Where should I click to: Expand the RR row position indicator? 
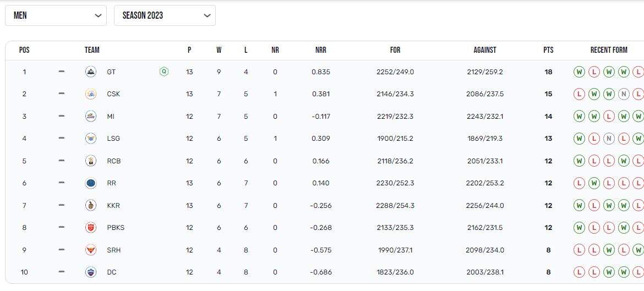click(x=61, y=183)
